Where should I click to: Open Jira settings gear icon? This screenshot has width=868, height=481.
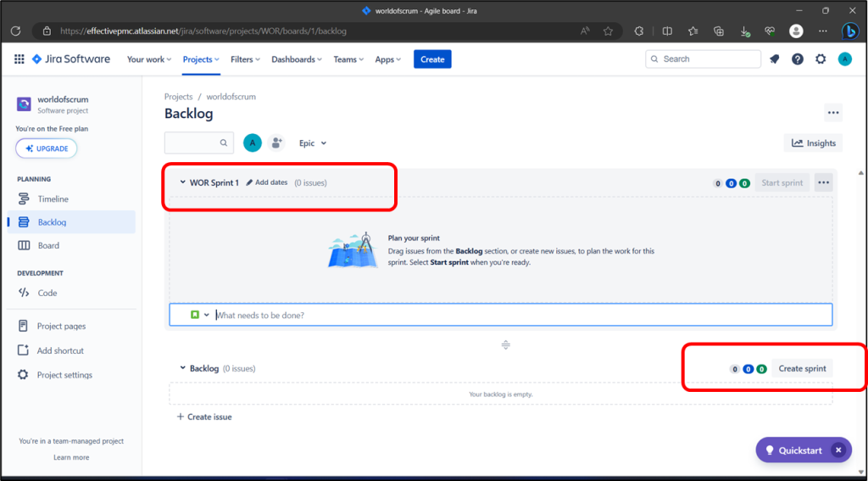point(821,59)
